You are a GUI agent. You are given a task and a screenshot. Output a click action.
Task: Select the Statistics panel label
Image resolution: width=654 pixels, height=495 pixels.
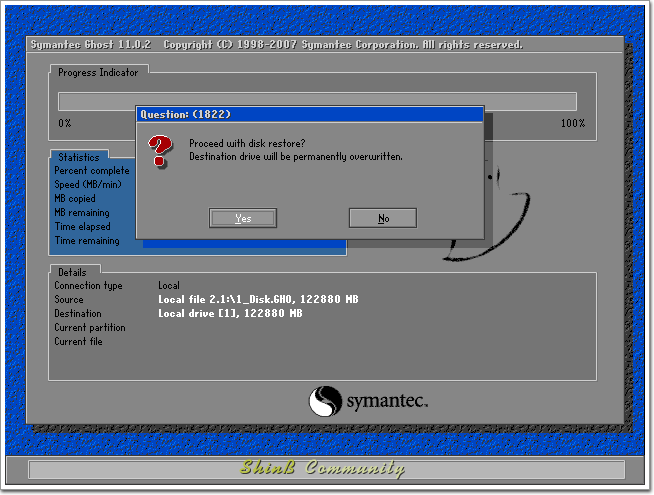coord(79,157)
